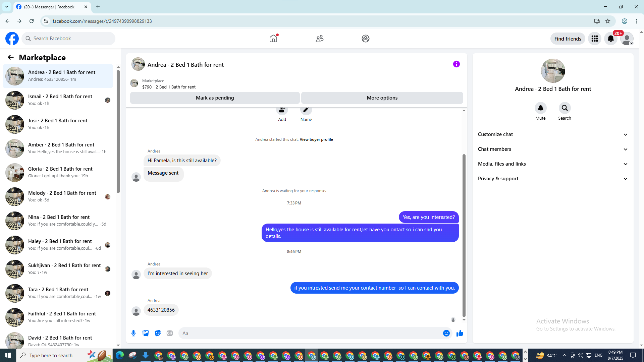Open the View buyer profile link
Viewport: 644px width, 362px height.
click(316, 139)
